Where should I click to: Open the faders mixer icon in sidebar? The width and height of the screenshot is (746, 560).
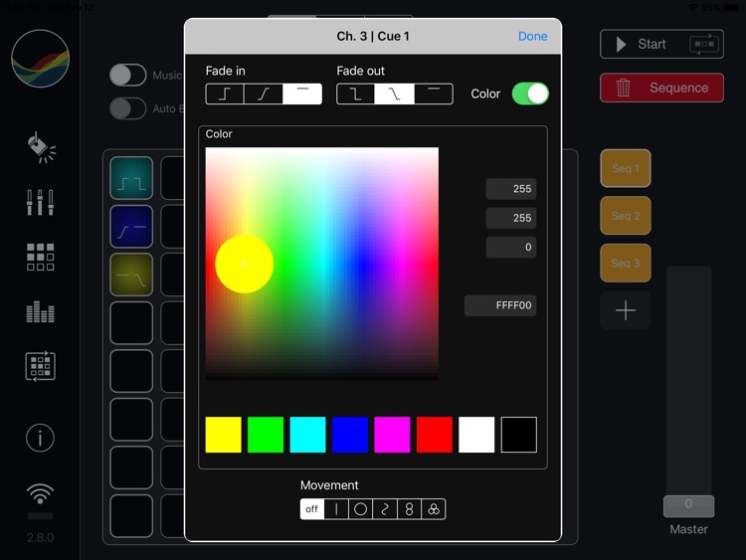(x=40, y=203)
